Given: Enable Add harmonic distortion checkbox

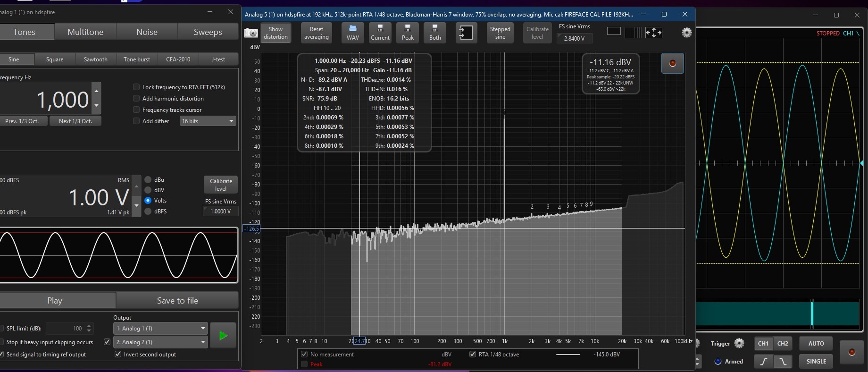Looking at the screenshot, I should [136, 99].
